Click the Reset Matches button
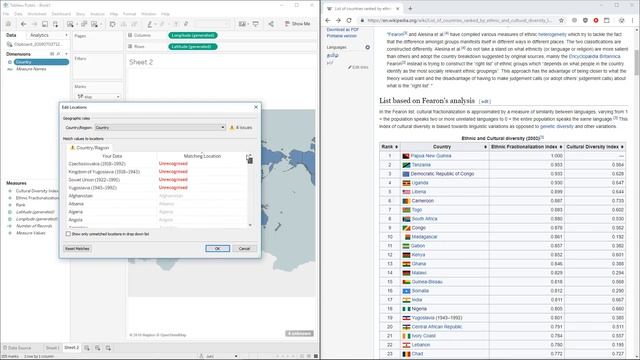Screen dimensions: 640x360 coord(77,248)
